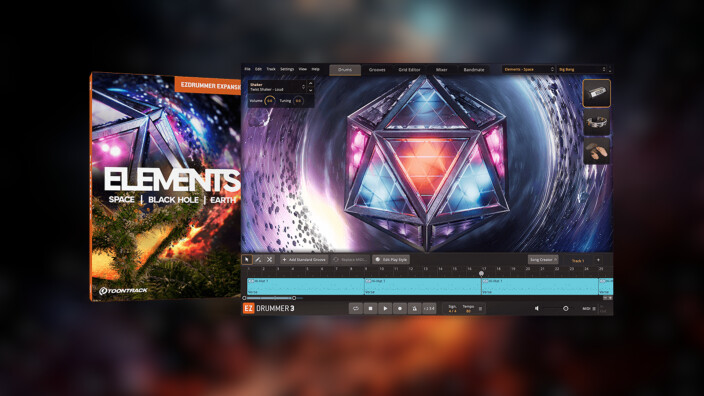Image resolution: width=704 pixels, height=396 pixels.
Task: Open the Edit menu
Action: point(259,69)
